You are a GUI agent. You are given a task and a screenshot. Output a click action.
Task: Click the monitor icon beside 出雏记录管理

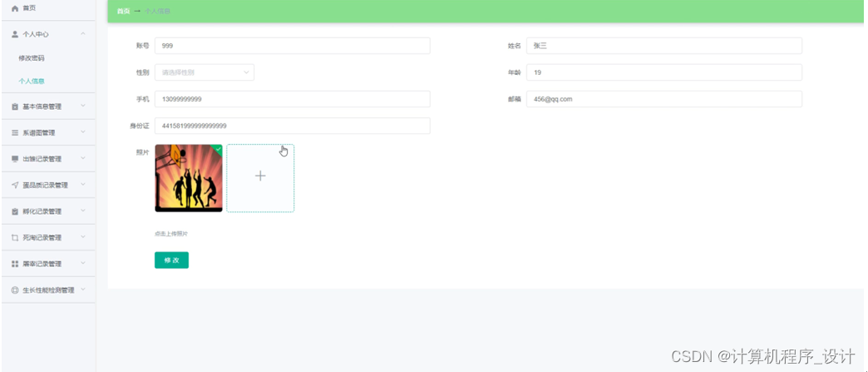tap(15, 159)
